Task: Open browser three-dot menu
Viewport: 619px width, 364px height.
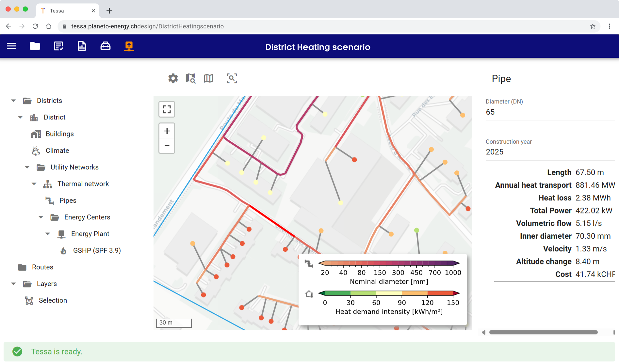Action: tap(610, 26)
